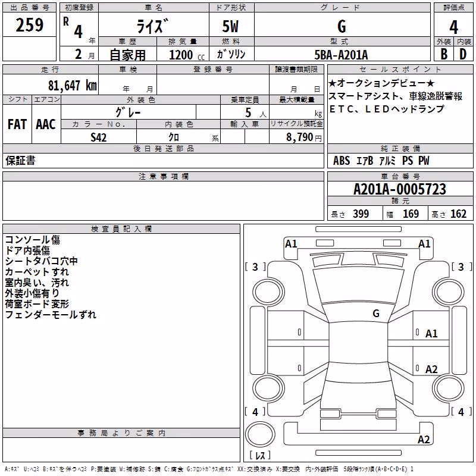The height and width of the screenshot is (476, 476).
Task: Click rear bumper A2 damage mark
Action: point(424,439)
